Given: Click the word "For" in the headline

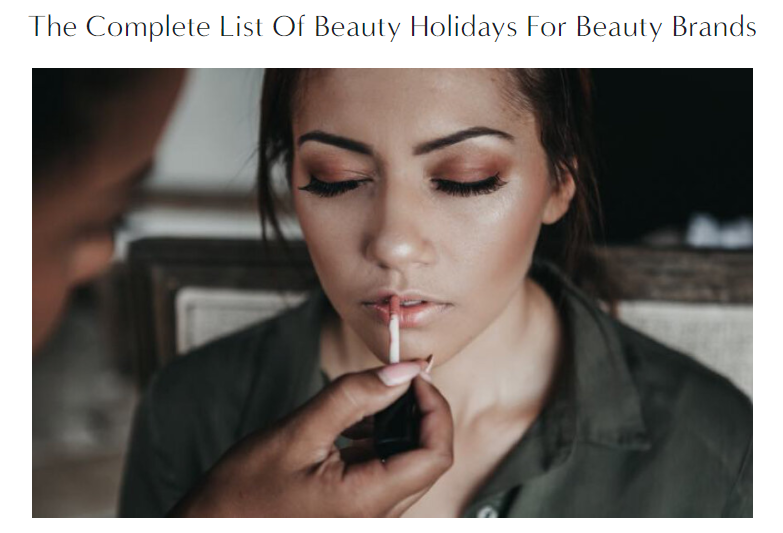Looking at the screenshot, I should 546,26.
